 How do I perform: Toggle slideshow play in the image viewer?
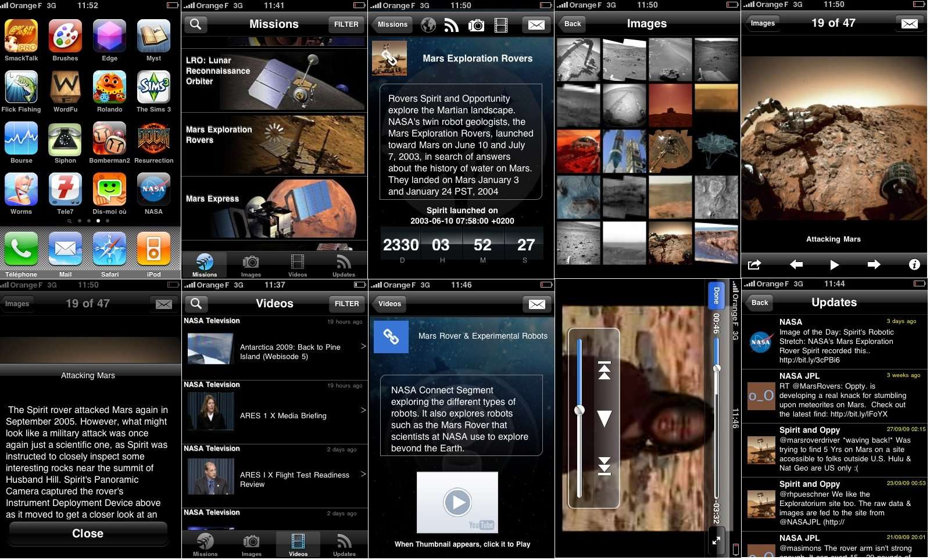[834, 265]
